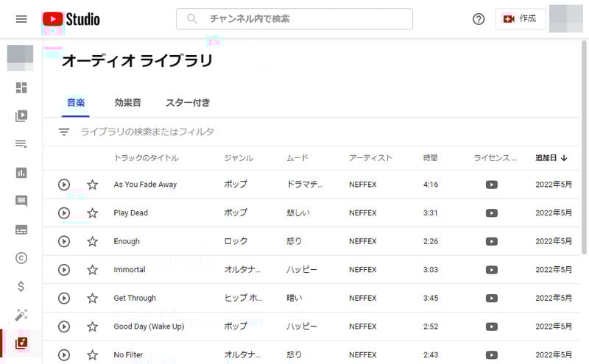This screenshot has height=364, width=589.
Task: Play the track Get Through
Action: 64,299
